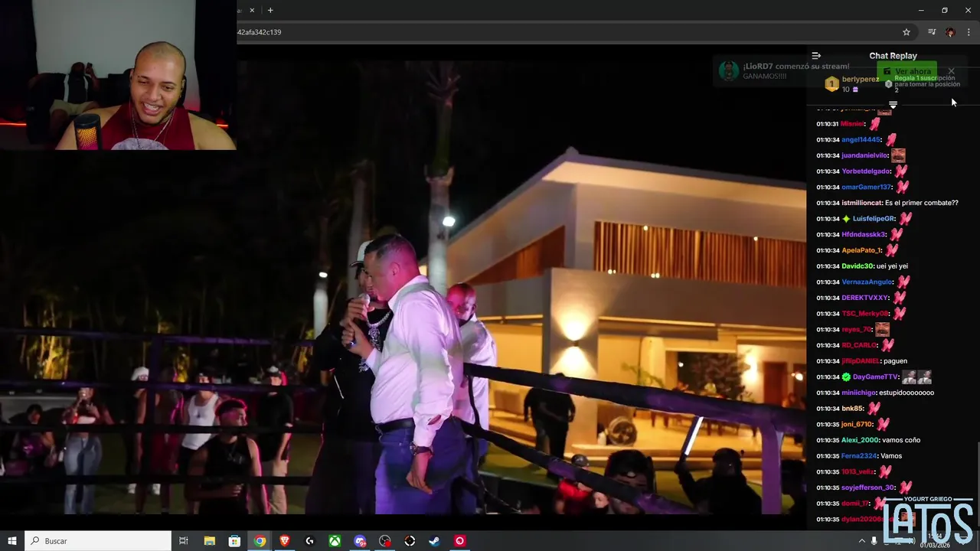This screenshot has width=980, height=551.
Task: Bookmark this page with the star icon
Action: [906, 32]
